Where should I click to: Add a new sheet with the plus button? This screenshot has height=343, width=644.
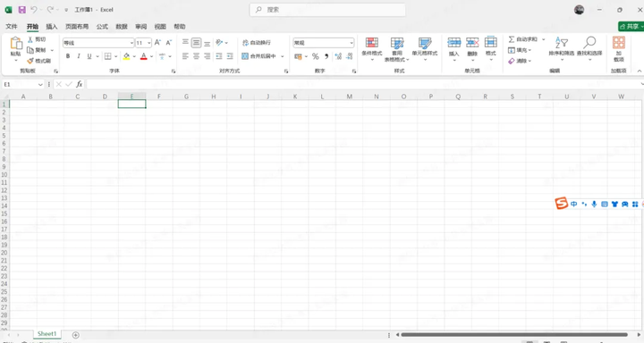(x=75, y=335)
